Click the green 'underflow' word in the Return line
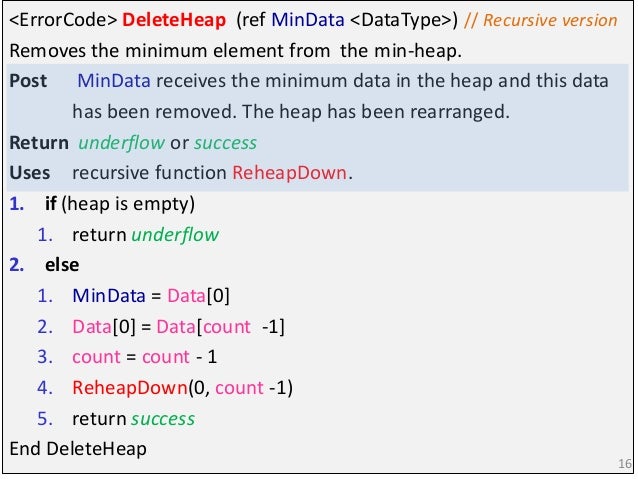The width and height of the screenshot is (638, 479). (113, 142)
